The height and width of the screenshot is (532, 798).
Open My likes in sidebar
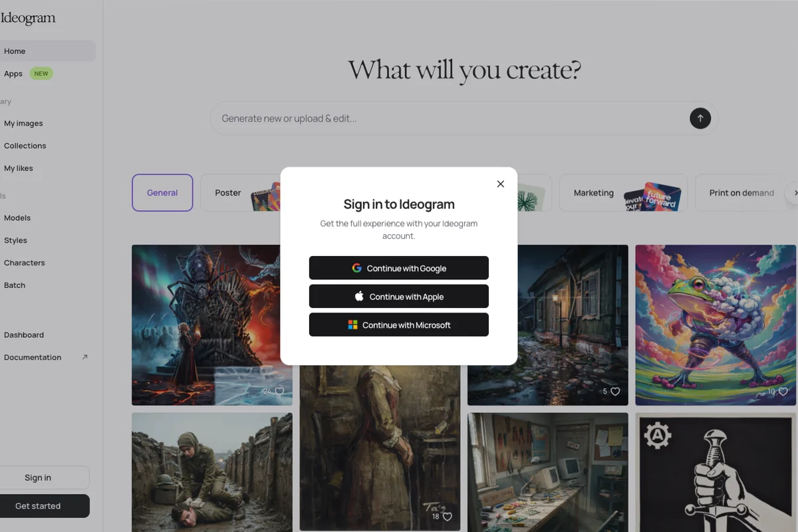click(x=19, y=168)
